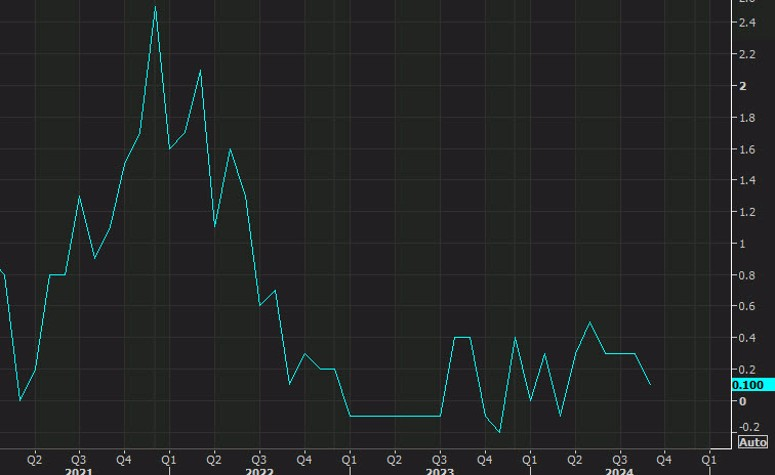Click the 2023 year label
The width and height of the screenshot is (775, 475).
click(440, 471)
